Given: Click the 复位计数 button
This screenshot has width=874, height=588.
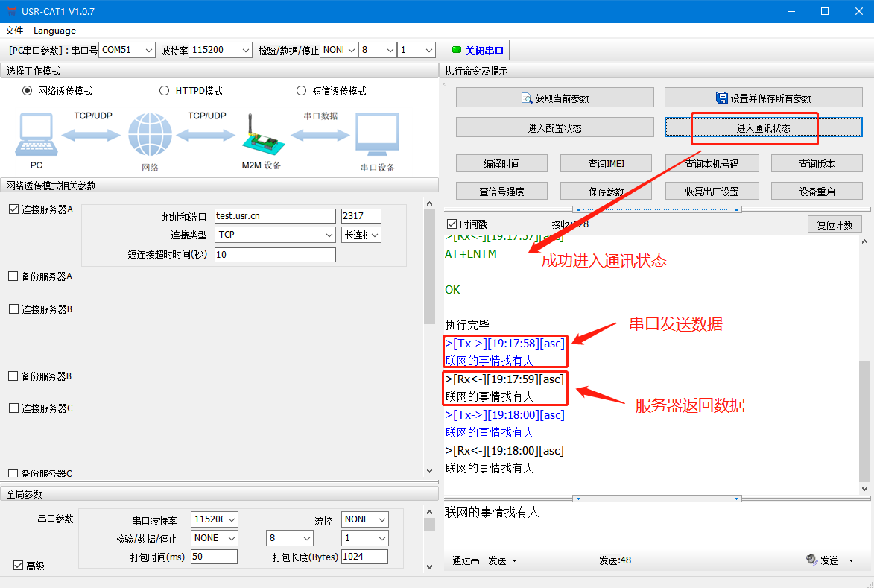Looking at the screenshot, I should coord(834,224).
